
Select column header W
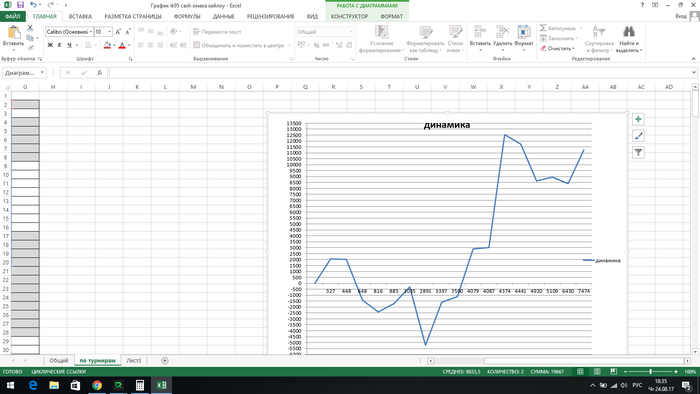click(x=473, y=87)
